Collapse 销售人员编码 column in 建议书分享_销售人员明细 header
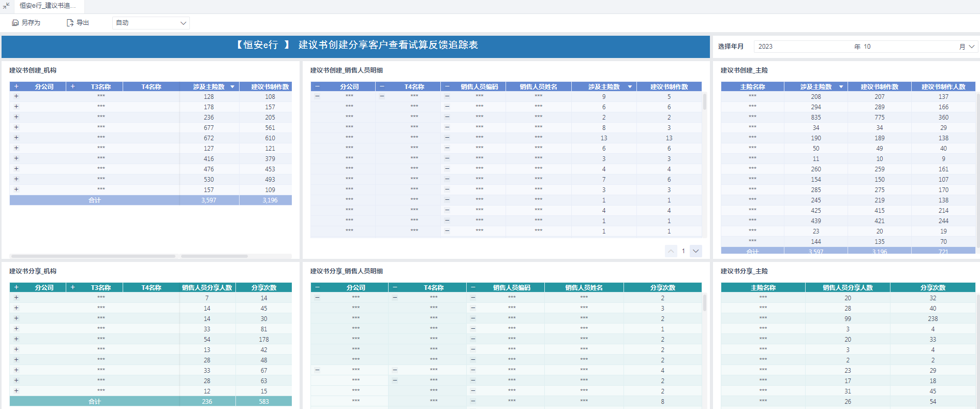The image size is (980, 409). [473, 287]
